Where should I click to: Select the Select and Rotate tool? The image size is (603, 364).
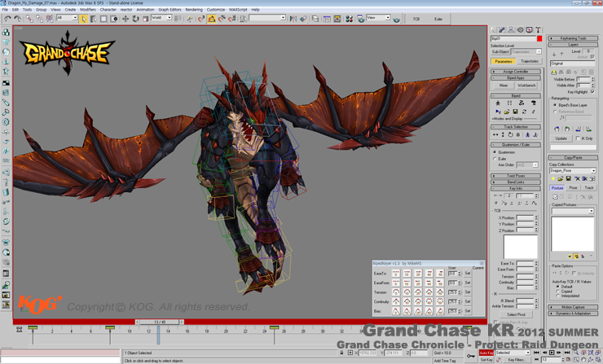click(135, 19)
